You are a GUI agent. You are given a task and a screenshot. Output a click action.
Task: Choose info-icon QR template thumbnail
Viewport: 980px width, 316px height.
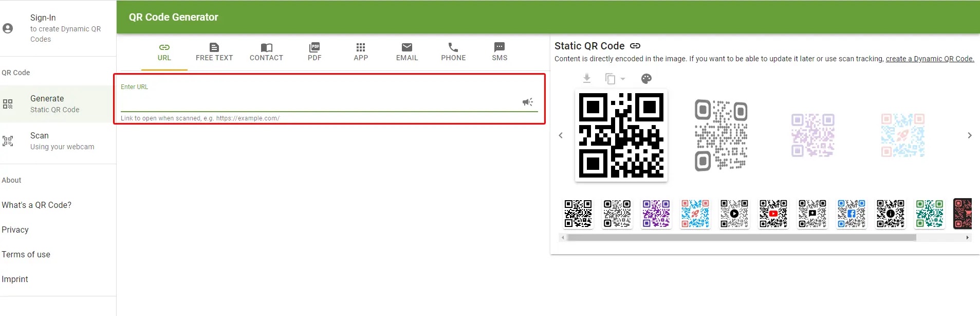[891, 214]
